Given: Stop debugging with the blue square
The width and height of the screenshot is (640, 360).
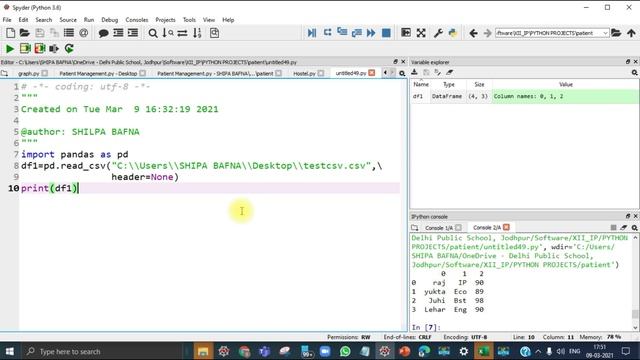Looking at the screenshot, I should pos(386,33).
